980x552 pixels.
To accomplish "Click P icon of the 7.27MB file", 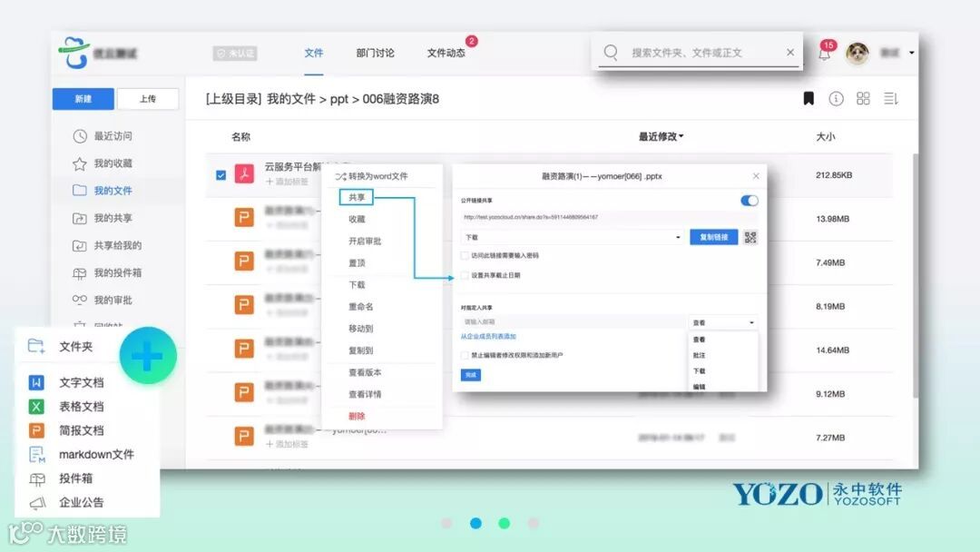I will [x=244, y=437].
